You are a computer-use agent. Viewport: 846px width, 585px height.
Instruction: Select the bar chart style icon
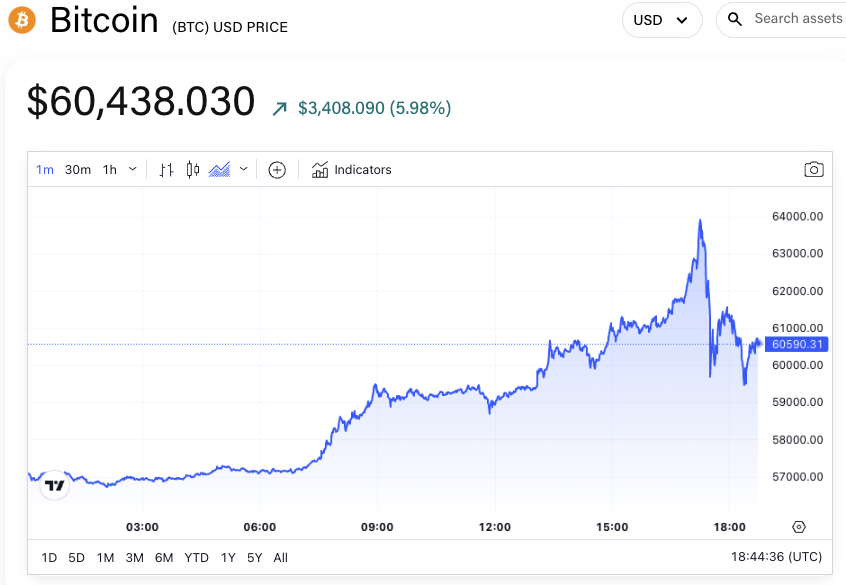167,170
